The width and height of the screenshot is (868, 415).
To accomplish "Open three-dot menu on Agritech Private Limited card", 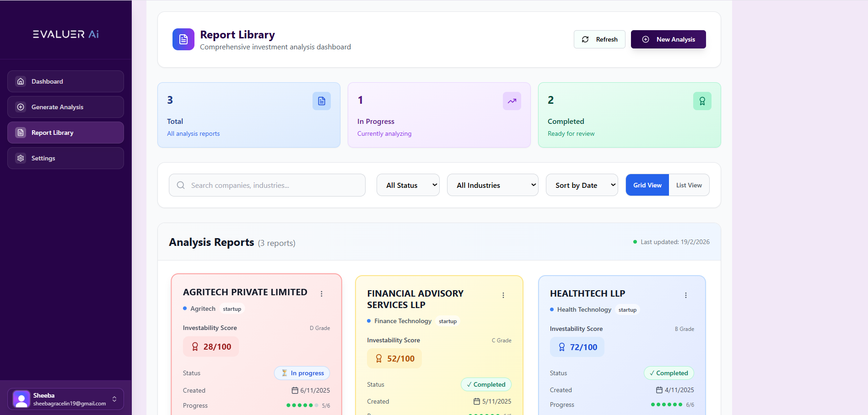I will point(322,294).
